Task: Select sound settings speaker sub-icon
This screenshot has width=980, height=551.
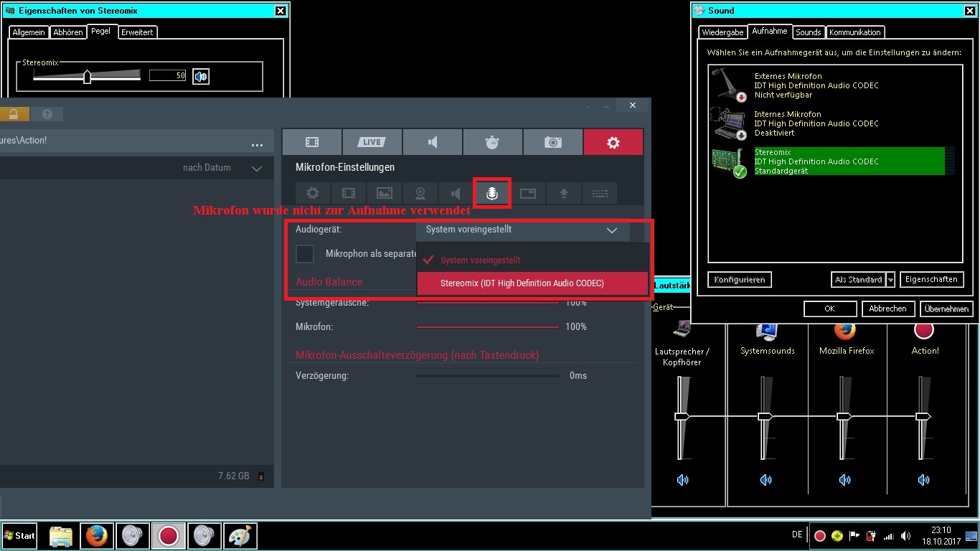Action: click(x=456, y=193)
